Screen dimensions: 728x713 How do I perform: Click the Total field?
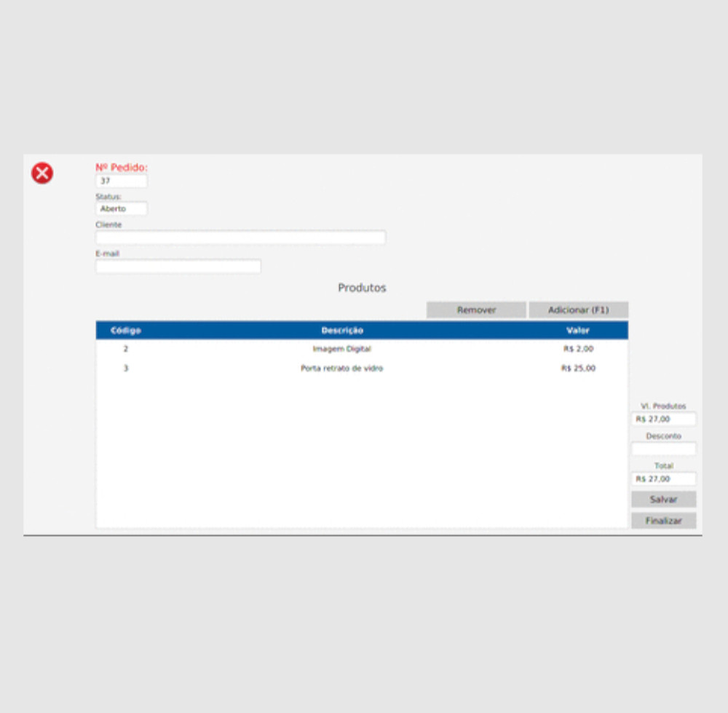[x=663, y=479]
